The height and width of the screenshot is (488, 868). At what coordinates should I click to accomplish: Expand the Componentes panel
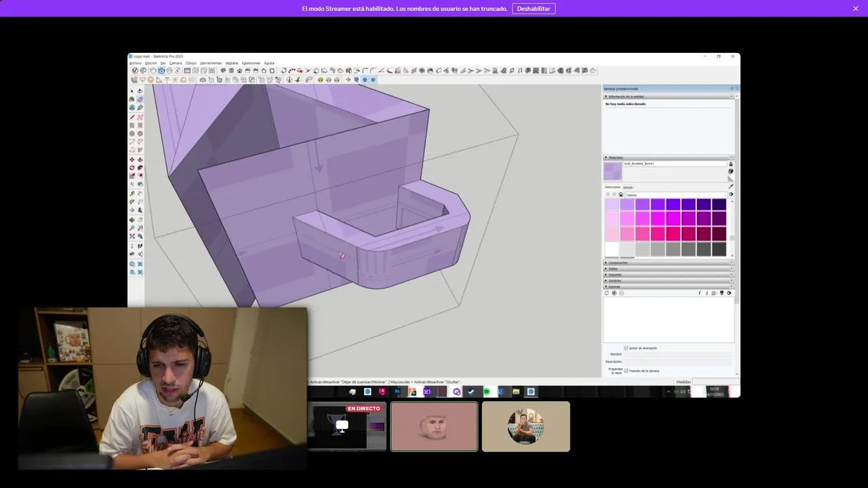[x=606, y=262]
